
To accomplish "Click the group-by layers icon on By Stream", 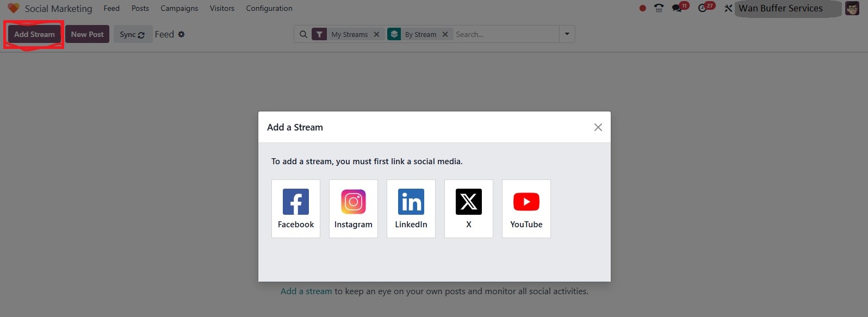I will [x=394, y=34].
